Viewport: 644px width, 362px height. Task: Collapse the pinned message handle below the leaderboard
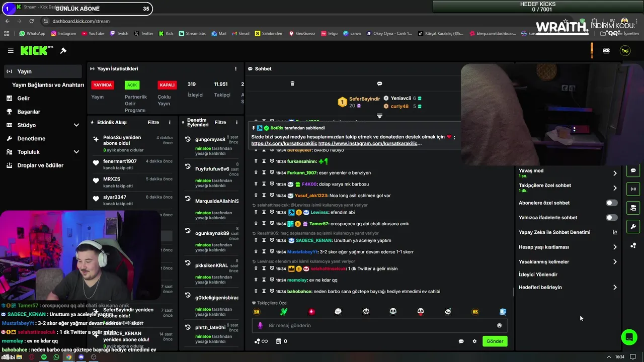pos(379,116)
